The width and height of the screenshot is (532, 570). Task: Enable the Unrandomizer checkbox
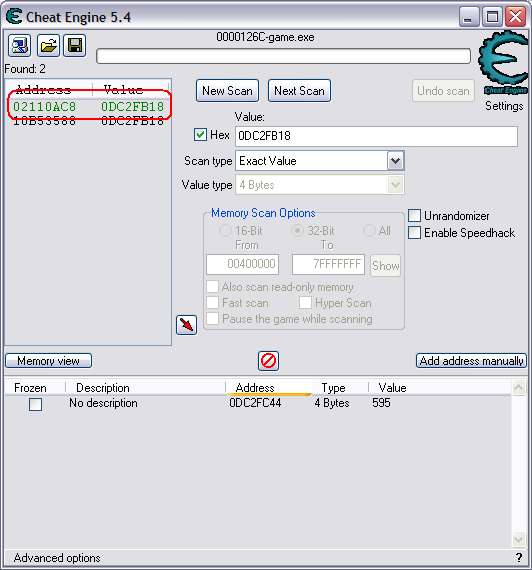[x=415, y=216]
